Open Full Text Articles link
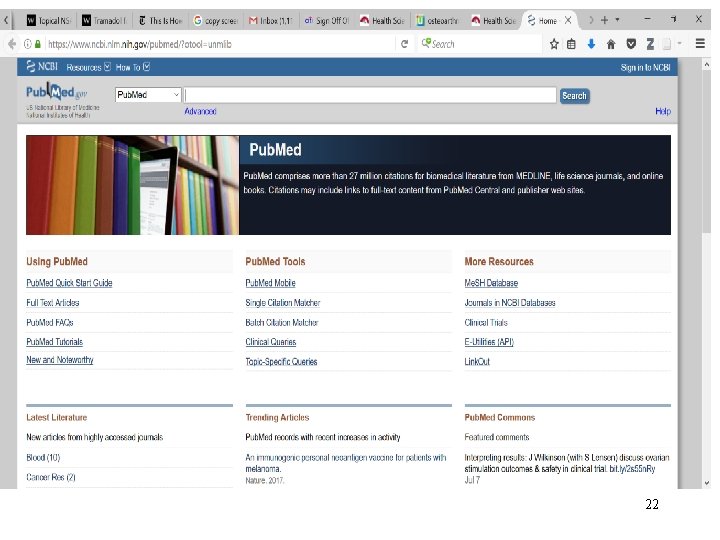Screen dimensions: 720x540 53,303
